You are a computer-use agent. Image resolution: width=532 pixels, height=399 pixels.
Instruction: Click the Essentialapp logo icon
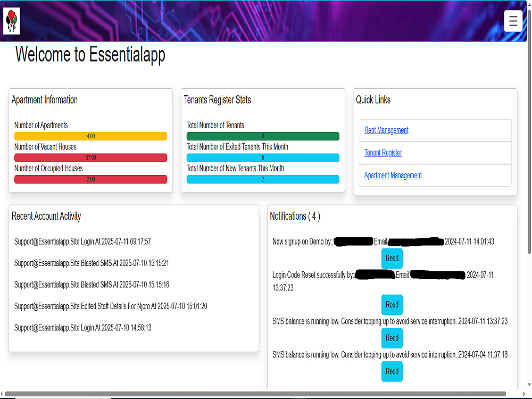pyautogui.click(x=12, y=21)
